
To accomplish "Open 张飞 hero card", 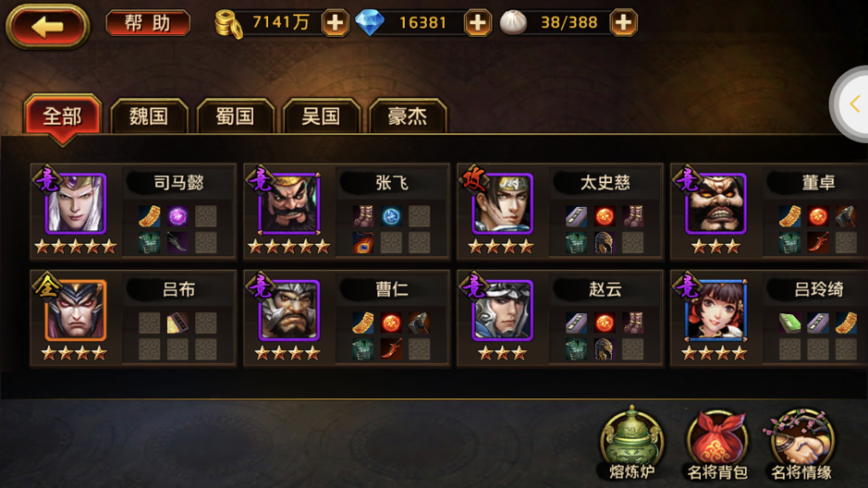I will 347,212.
